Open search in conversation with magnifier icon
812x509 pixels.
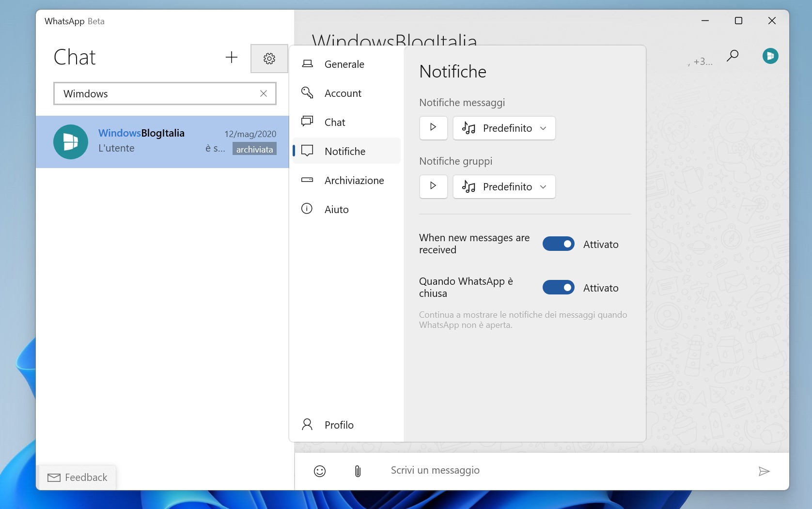coord(733,56)
